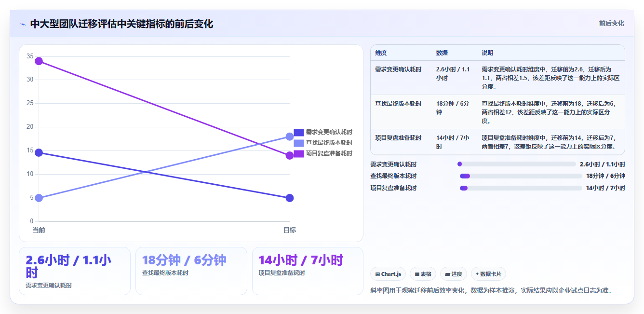The width and height of the screenshot is (644, 314).
Task: Select the 2.6小时 / 1.1小时 data card
Action: [x=75, y=271]
